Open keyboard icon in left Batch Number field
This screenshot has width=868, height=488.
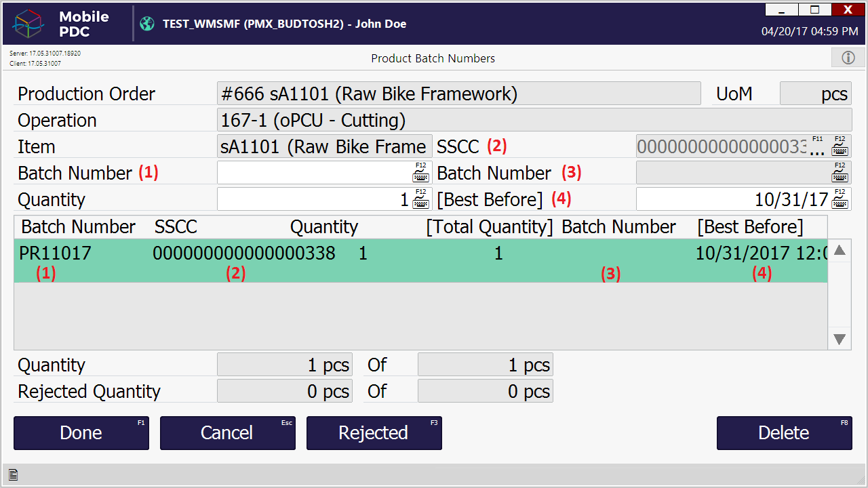click(420, 173)
